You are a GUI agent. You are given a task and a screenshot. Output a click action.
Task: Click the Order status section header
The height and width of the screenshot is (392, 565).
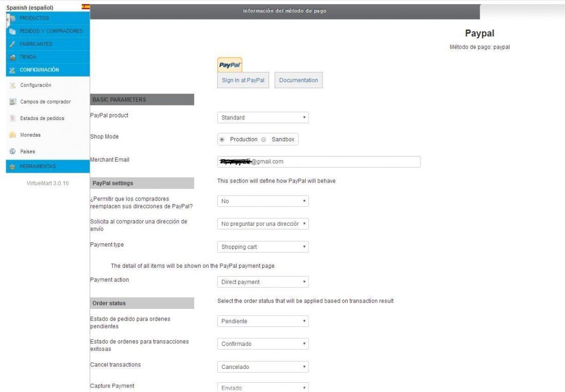[x=142, y=303]
